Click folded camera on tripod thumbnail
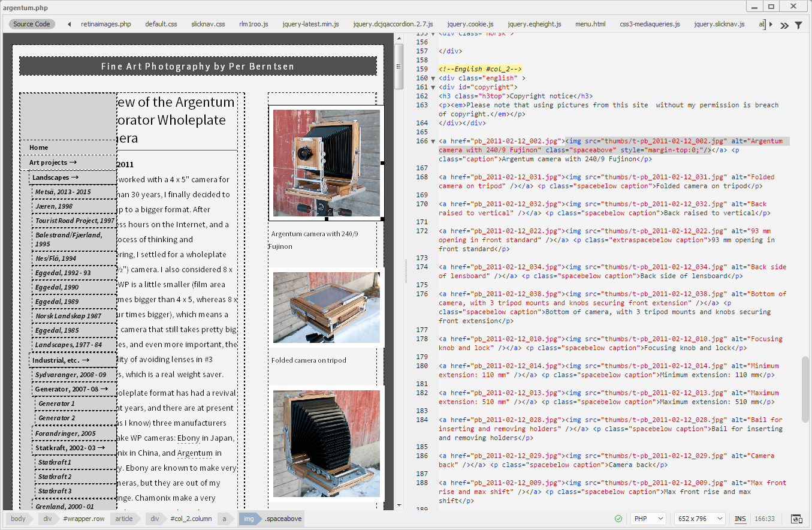The width and height of the screenshot is (812, 530). (x=327, y=308)
